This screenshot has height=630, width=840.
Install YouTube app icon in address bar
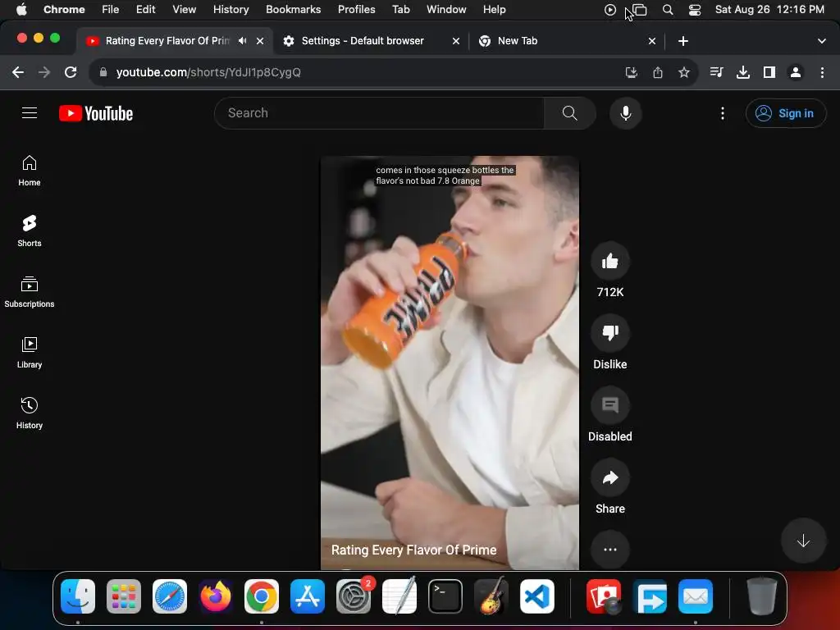(x=631, y=72)
